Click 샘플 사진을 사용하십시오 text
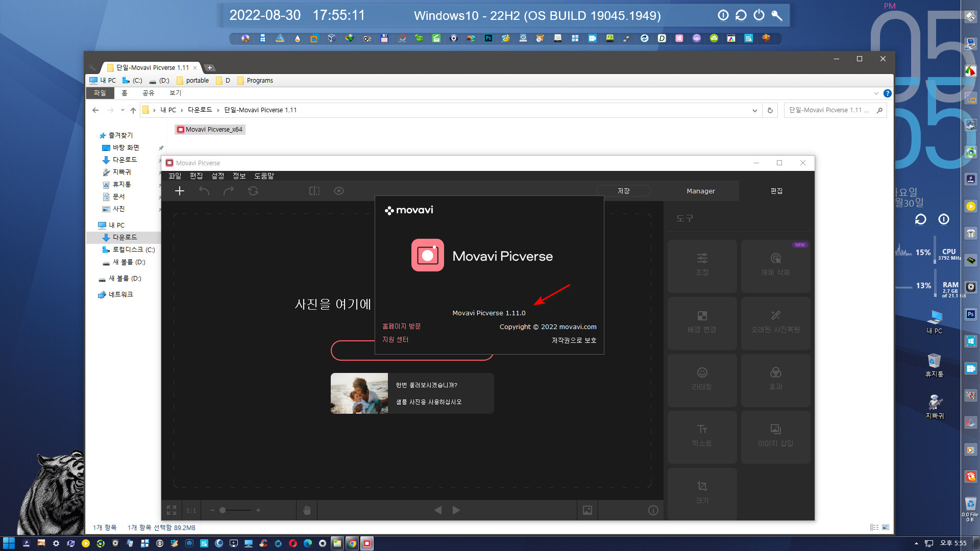 429,402
